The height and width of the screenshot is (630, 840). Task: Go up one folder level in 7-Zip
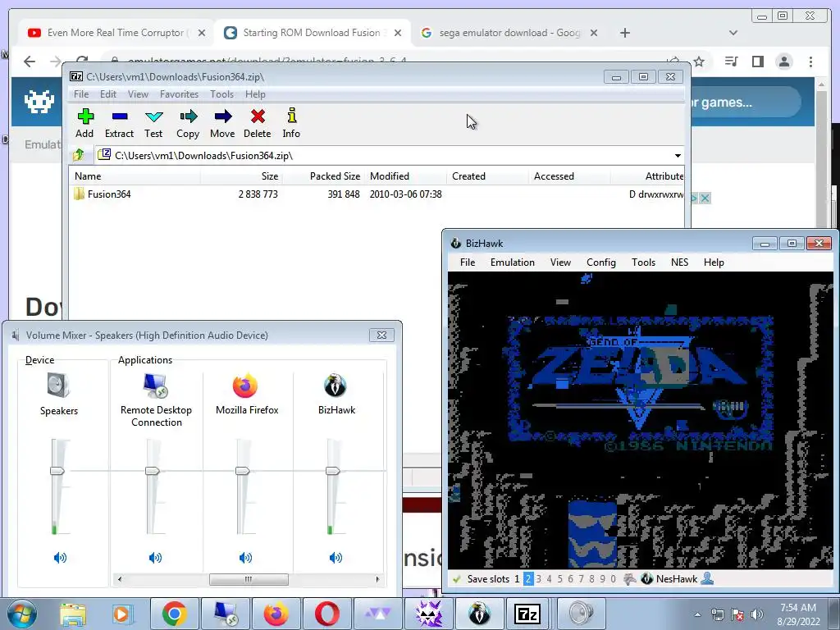pos(79,155)
